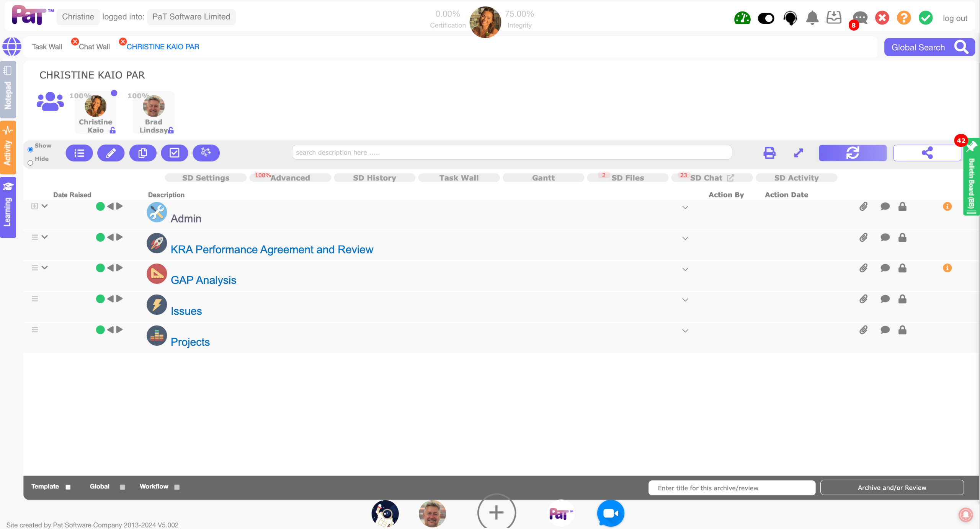980x529 pixels.
Task: Click the paperclip attachment on Admin row
Action: click(863, 207)
